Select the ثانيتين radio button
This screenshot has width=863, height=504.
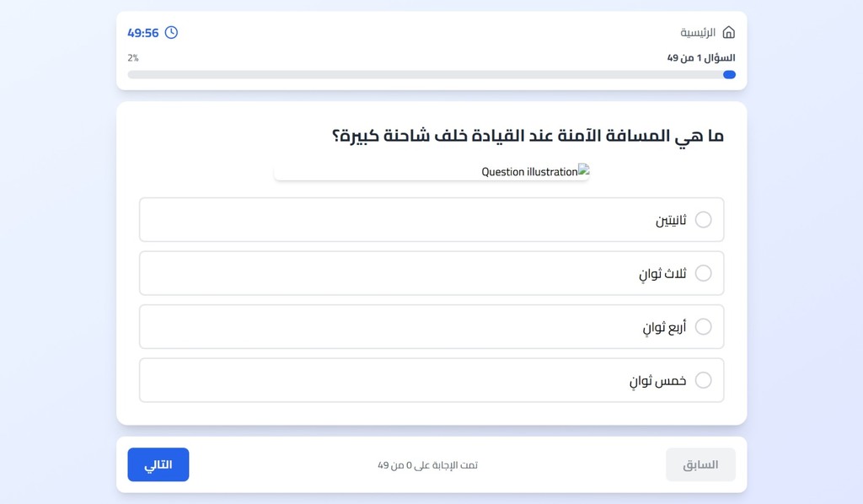click(704, 220)
